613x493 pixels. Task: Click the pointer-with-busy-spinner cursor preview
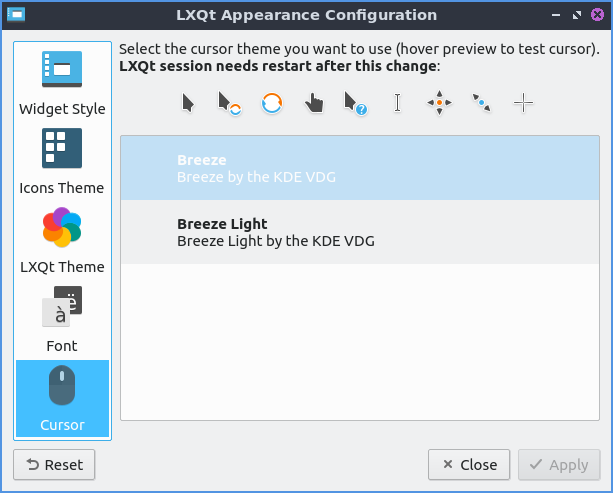click(x=230, y=103)
